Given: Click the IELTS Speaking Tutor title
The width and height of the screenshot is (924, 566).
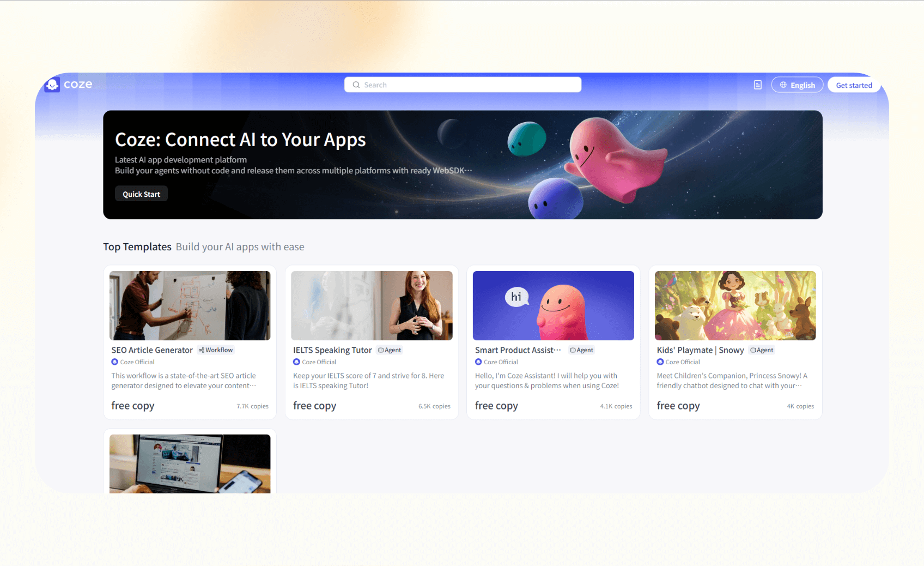Looking at the screenshot, I should pos(332,350).
